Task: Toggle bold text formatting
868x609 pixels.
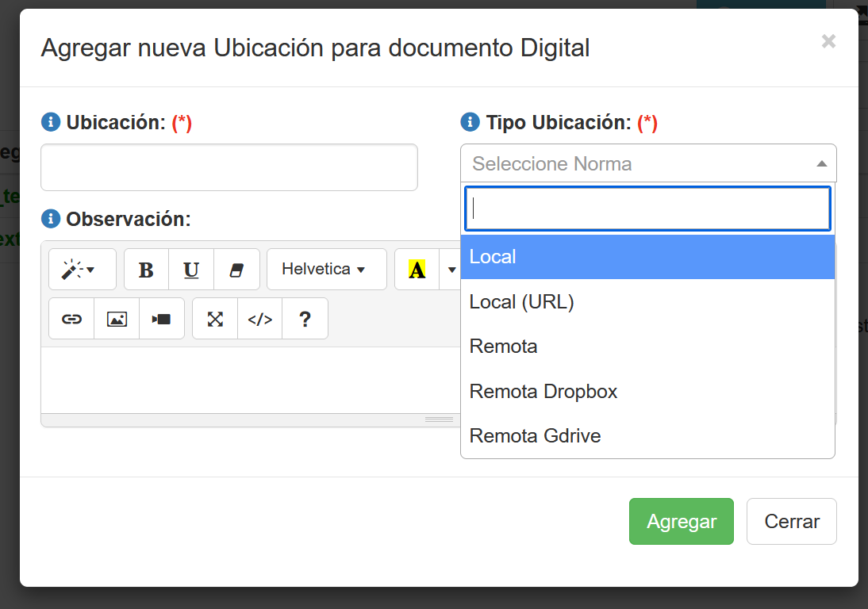Action: (x=146, y=270)
